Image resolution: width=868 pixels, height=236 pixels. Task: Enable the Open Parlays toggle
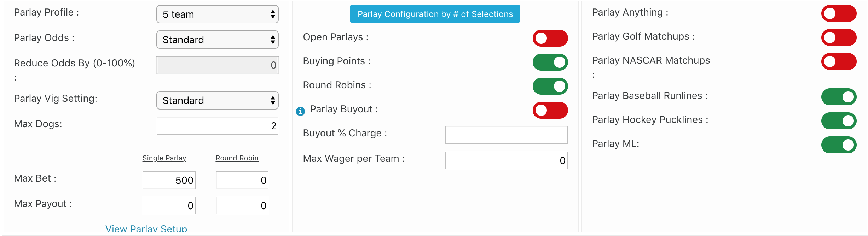[550, 38]
